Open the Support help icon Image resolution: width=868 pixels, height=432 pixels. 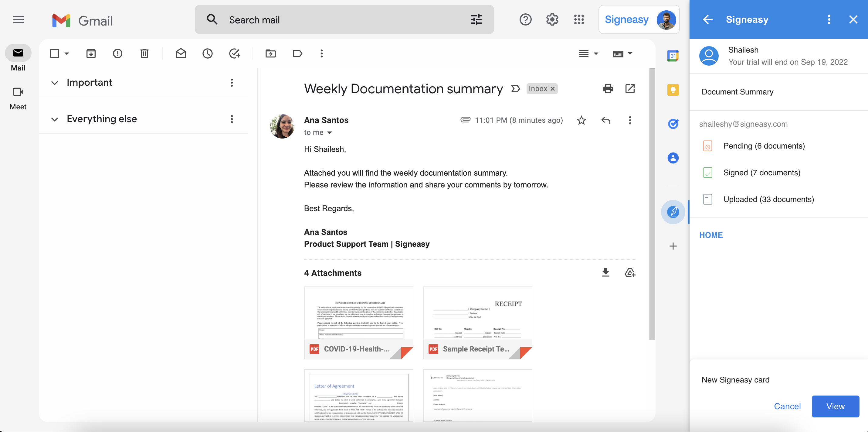coord(525,19)
